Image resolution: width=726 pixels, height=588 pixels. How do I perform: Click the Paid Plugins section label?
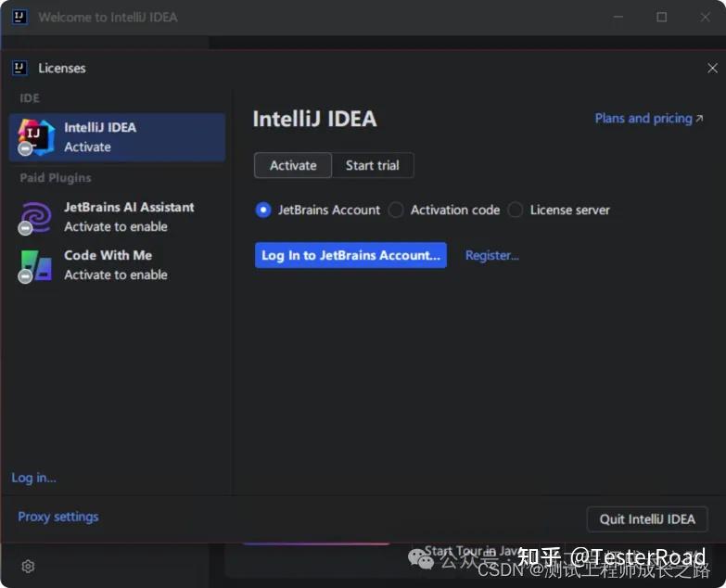tap(56, 178)
